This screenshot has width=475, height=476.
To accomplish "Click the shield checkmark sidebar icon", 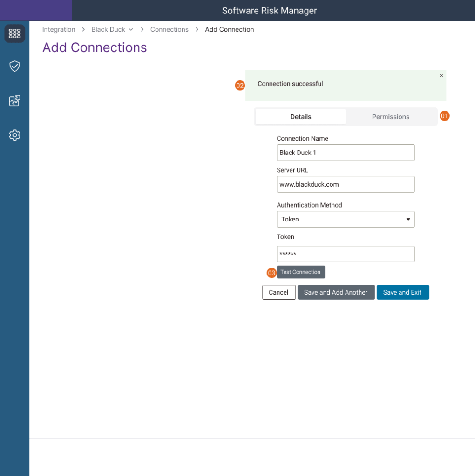I will click(x=14, y=67).
